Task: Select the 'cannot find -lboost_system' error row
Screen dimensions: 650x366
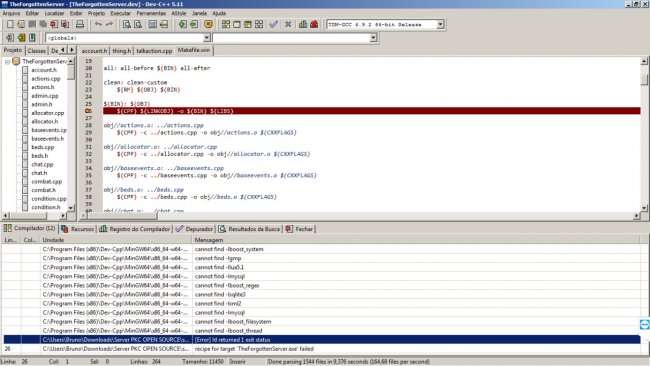Action: tap(321, 249)
